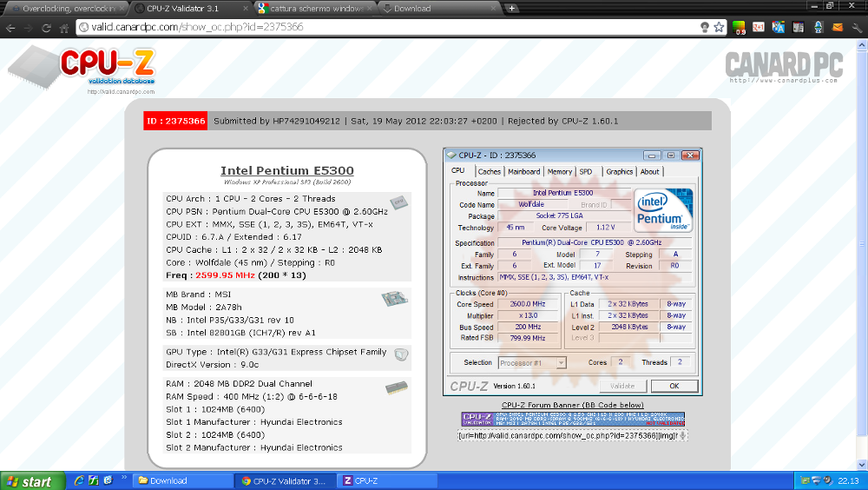Click the system tray clock 22.13

click(x=848, y=481)
